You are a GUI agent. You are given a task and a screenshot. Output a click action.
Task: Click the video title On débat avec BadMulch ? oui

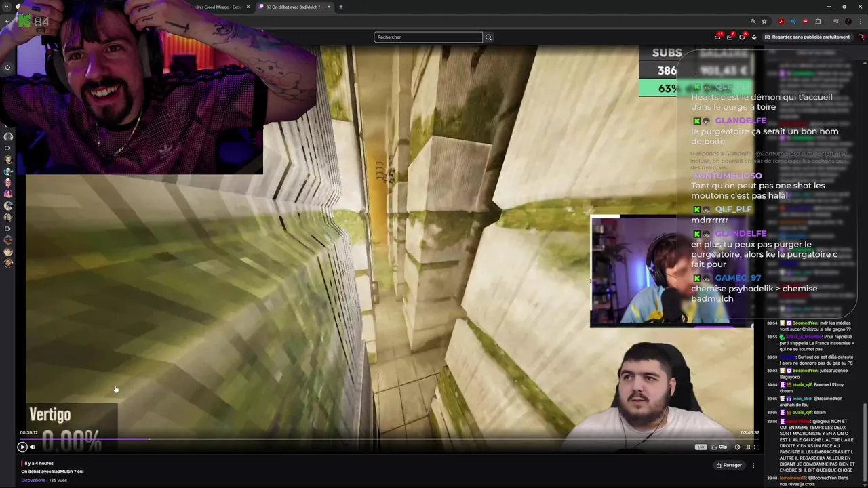pos(52,472)
